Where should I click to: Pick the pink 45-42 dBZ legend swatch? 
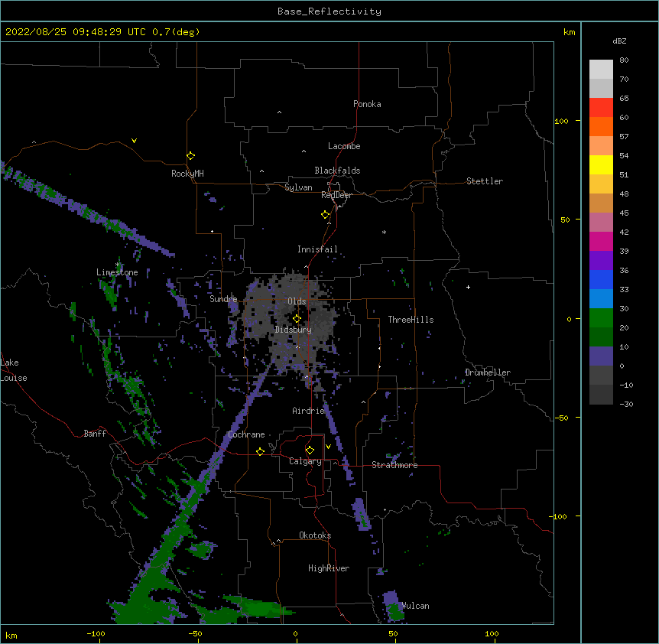(601, 223)
